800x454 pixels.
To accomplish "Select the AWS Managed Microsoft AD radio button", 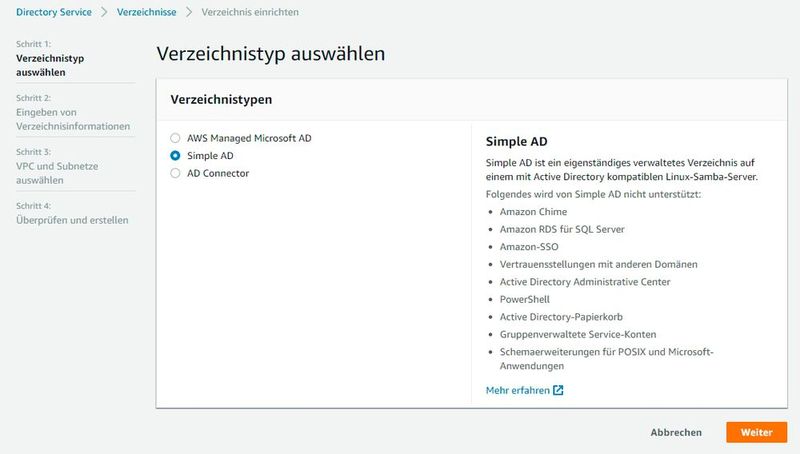I will click(175, 138).
